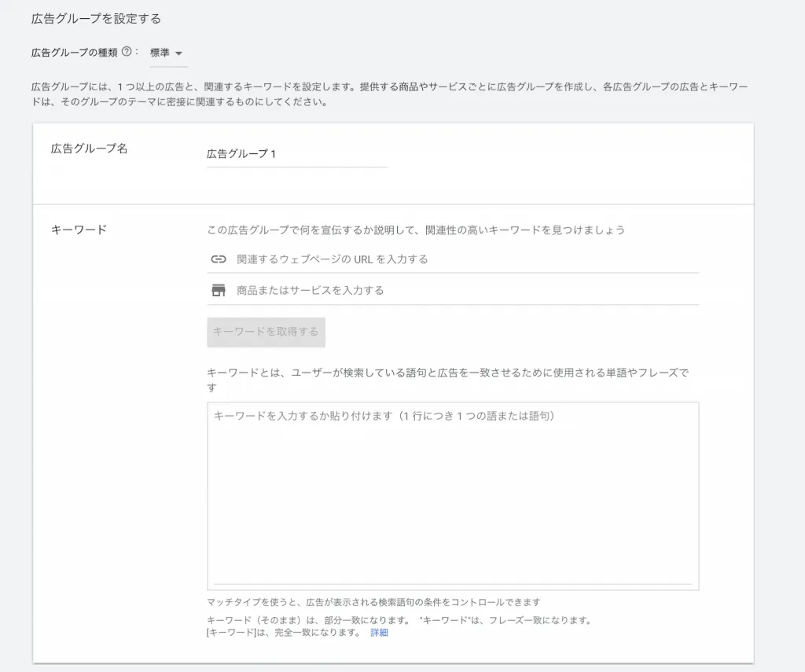Click the 広告グループの種類 label text
Image resolution: width=805 pixels, height=672 pixels.
pyautogui.click(x=75, y=53)
